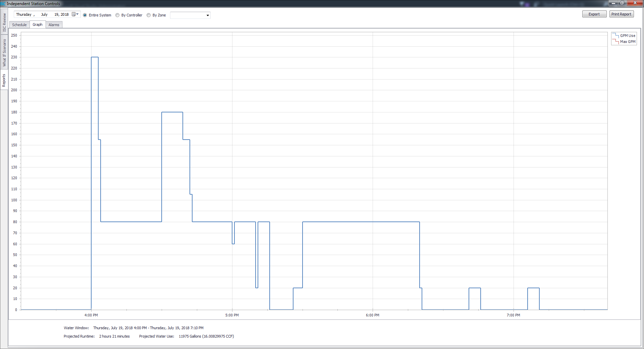This screenshot has height=349, width=644.
Task: Click the 4:00 PM time axis label
Action: point(91,315)
